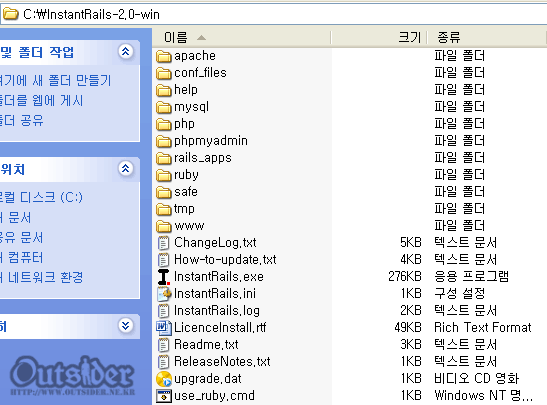Image resolution: width=547 pixels, height=405 pixels.
Task: Select the ReleaseNotes.txt file icon
Action: [x=163, y=362]
